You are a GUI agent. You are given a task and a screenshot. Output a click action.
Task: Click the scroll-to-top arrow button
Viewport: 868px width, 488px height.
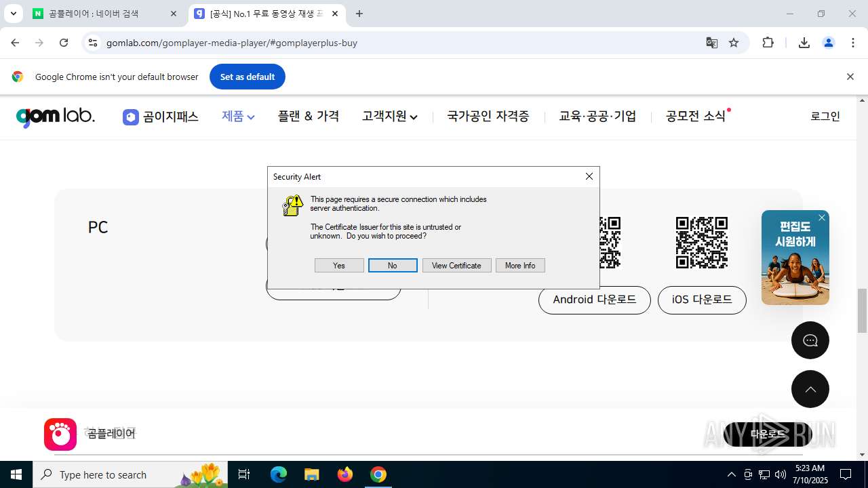coord(810,389)
